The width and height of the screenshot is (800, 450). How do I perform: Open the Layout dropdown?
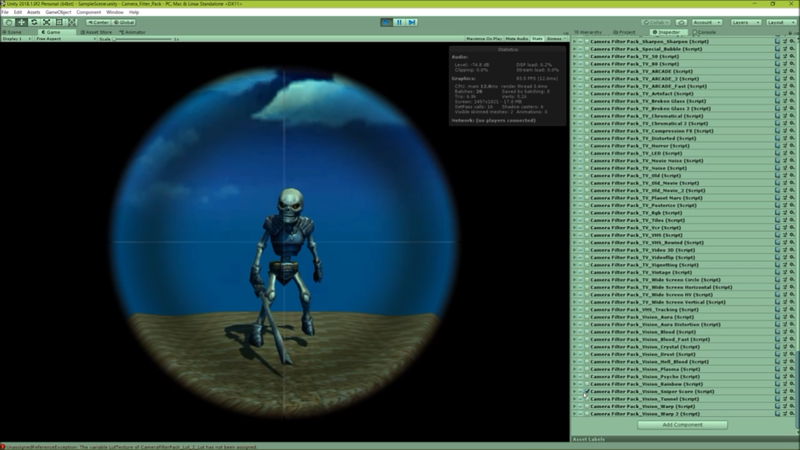coord(780,22)
